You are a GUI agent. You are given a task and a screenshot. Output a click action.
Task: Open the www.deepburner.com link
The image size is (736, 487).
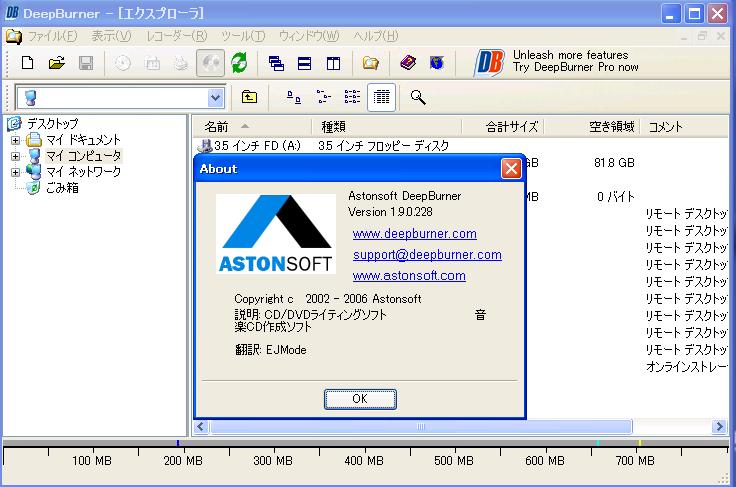[414, 234]
